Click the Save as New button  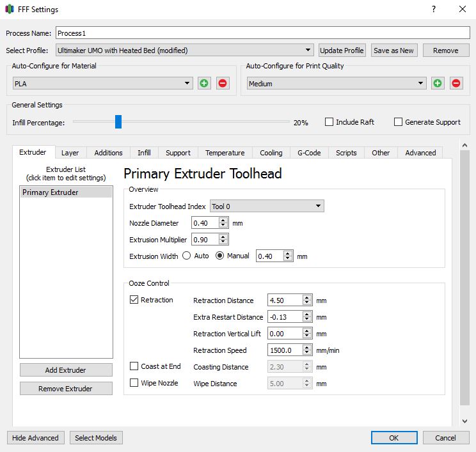pos(393,51)
